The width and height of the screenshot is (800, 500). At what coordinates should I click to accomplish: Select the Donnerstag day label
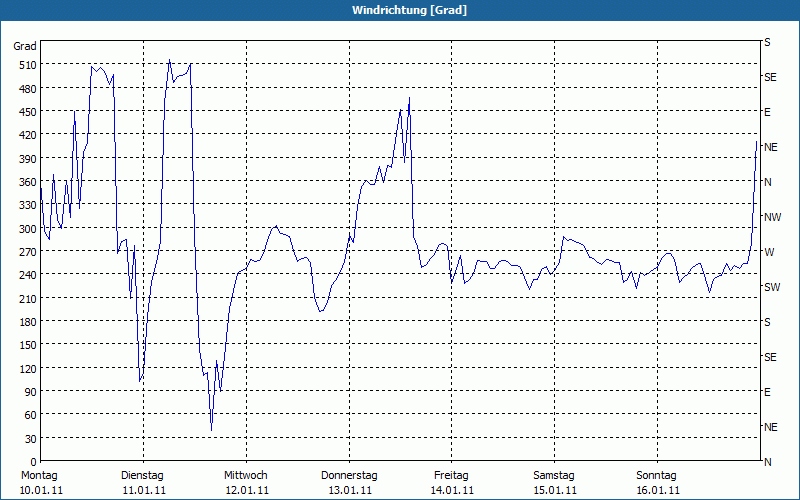point(349,475)
